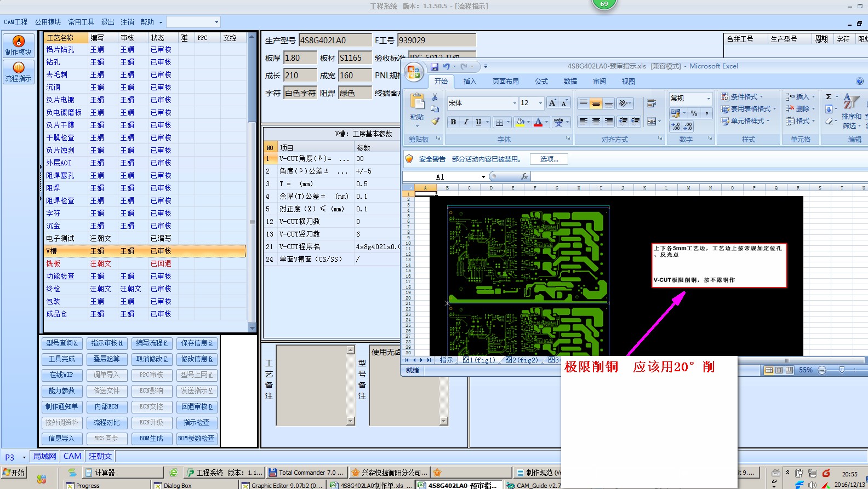Expand the Name Box A1 dropdown

coord(483,177)
